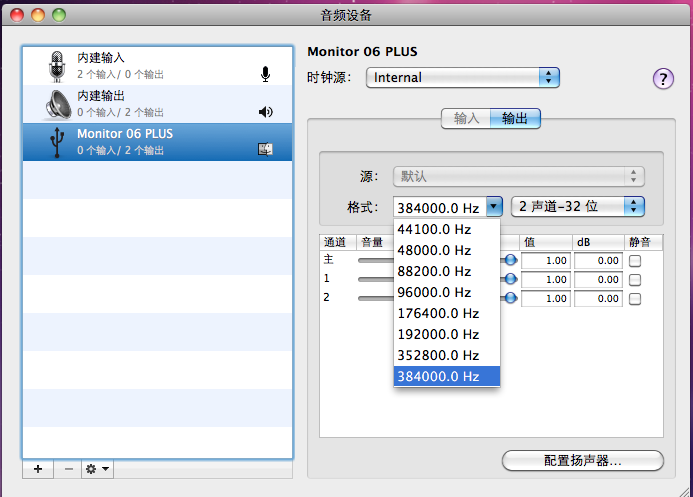Zoom the window with green button
693x497 pixels.
tap(59, 15)
